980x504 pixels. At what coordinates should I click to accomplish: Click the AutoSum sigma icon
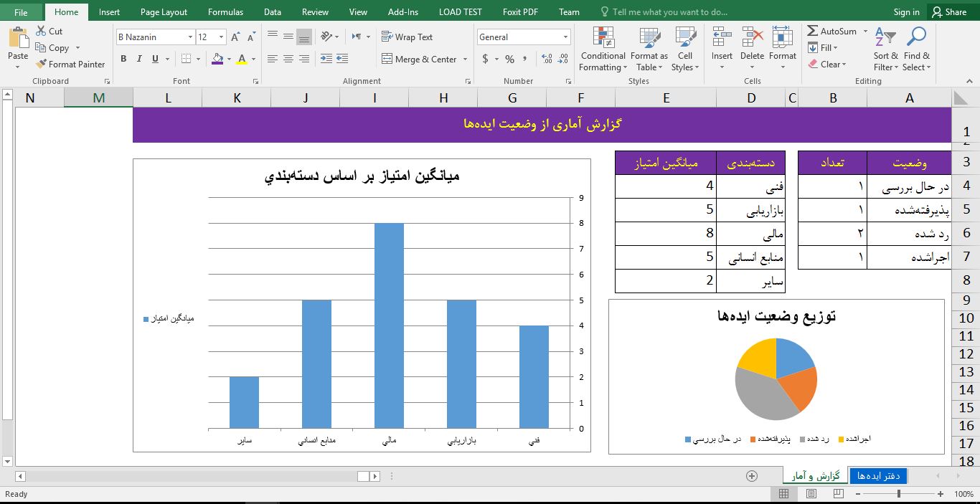click(x=813, y=31)
